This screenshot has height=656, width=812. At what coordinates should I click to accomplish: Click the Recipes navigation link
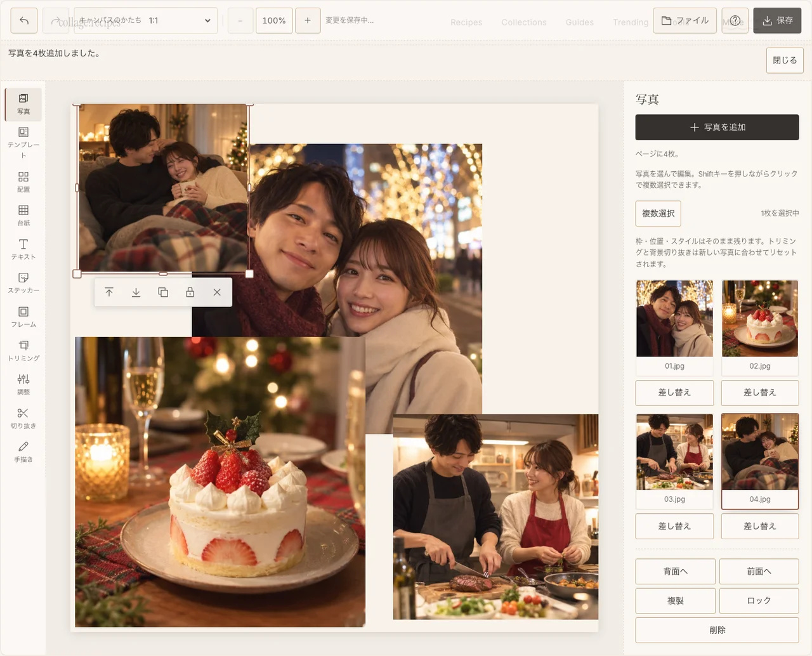tap(466, 22)
